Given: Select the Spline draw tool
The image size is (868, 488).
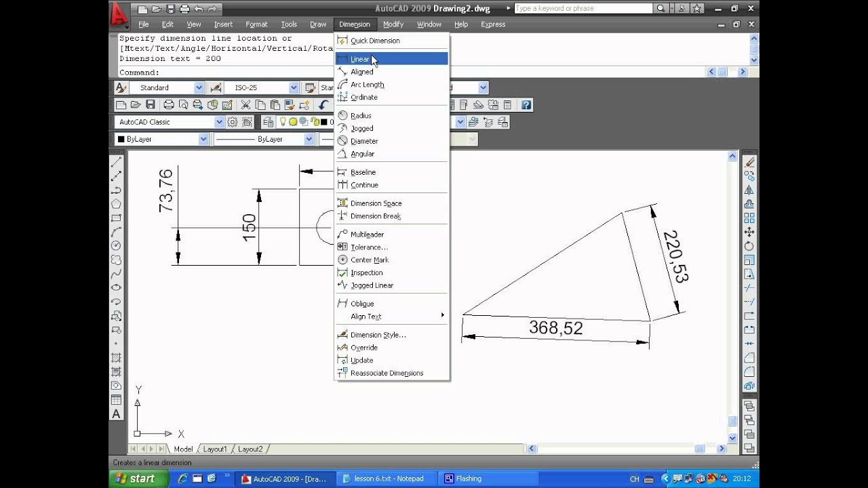Looking at the screenshot, I should (x=116, y=274).
